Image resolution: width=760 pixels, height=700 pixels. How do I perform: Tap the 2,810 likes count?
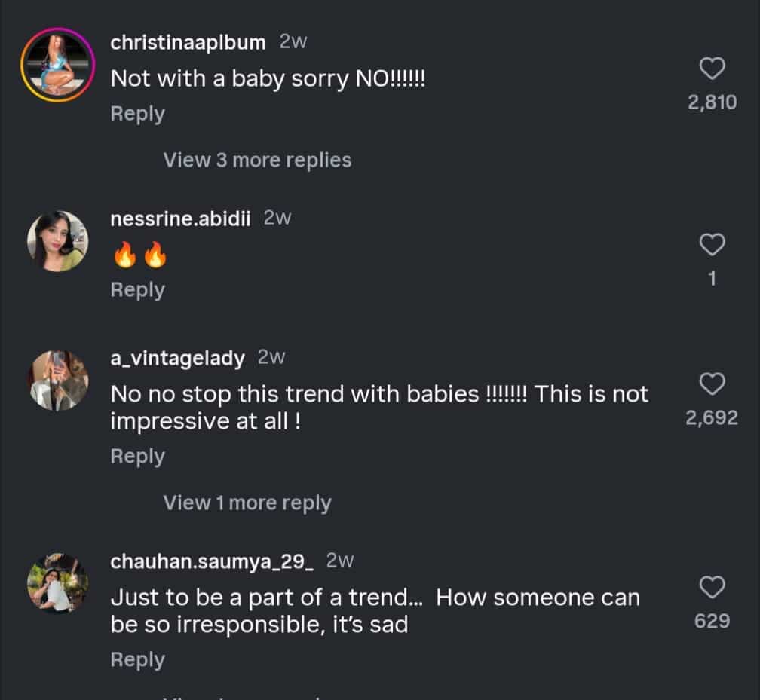pyautogui.click(x=712, y=102)
